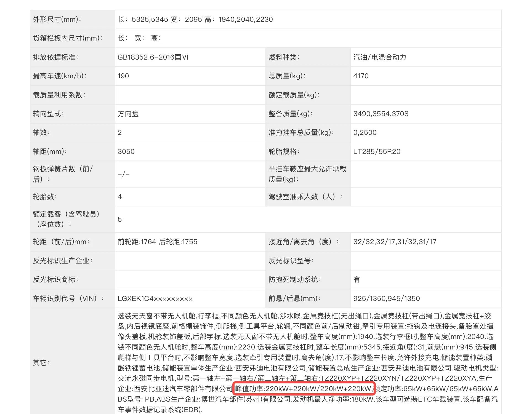The height and width of the screenshot is (414, 532).
Task: Click 反光标识商标 label
Action: coord(55,279)
